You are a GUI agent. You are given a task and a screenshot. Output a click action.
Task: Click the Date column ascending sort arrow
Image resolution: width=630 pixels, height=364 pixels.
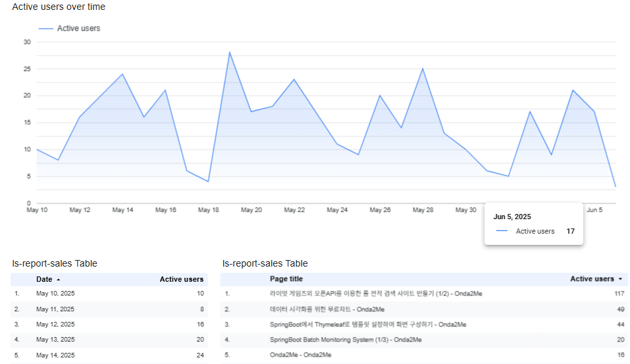(x=58, y=280)
